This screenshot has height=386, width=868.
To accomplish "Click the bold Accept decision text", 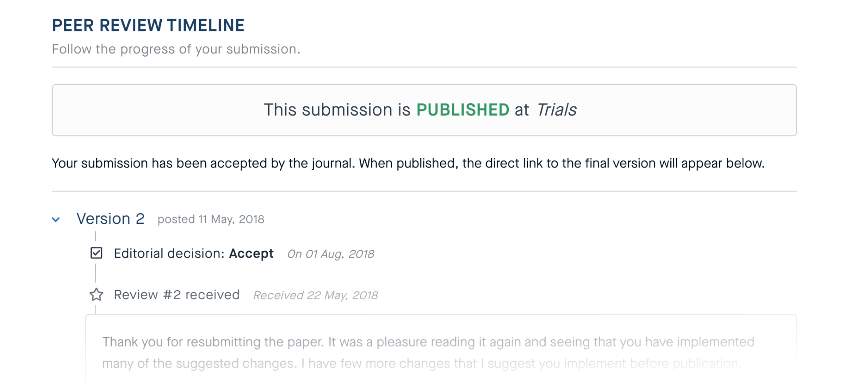I will tap(251, 253).
